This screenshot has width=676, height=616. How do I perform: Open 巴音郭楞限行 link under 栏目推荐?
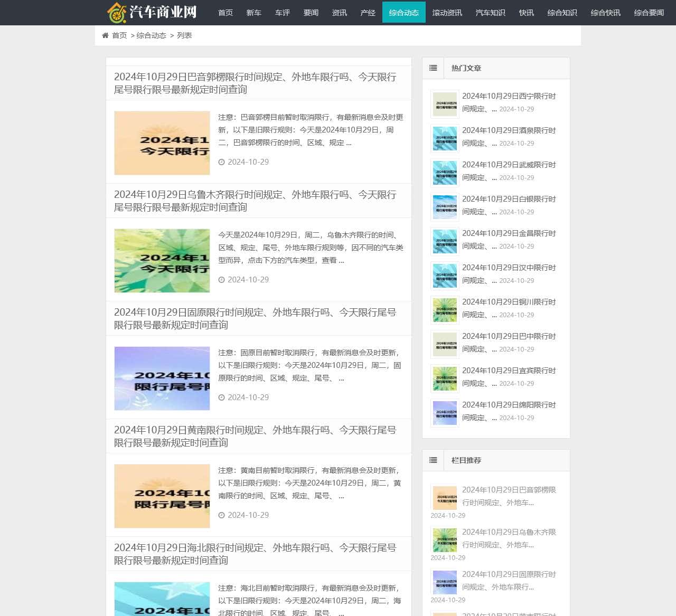click(x=509, y=496)
